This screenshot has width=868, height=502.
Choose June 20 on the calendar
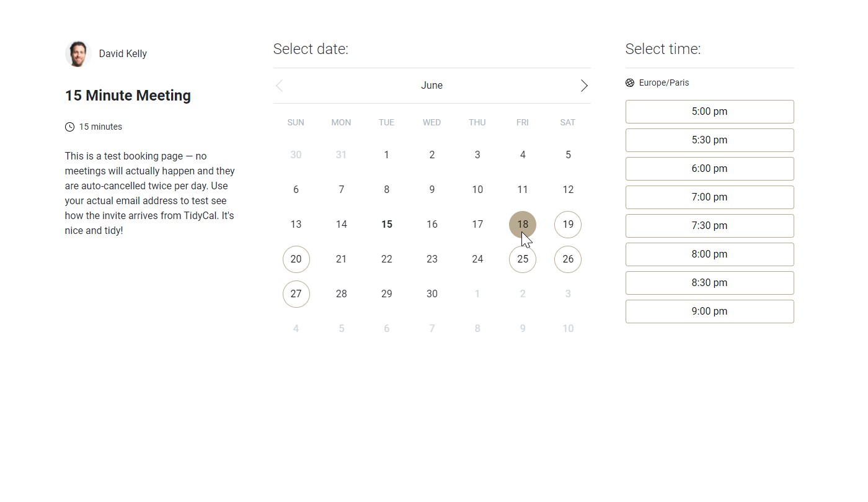tap(296, 259)
